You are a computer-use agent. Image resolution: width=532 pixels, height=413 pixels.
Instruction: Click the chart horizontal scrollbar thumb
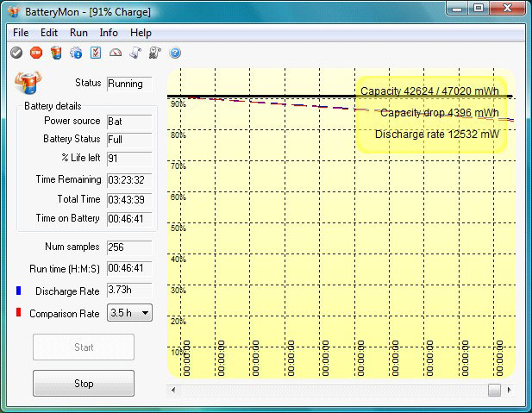click(x=494, y=390)
